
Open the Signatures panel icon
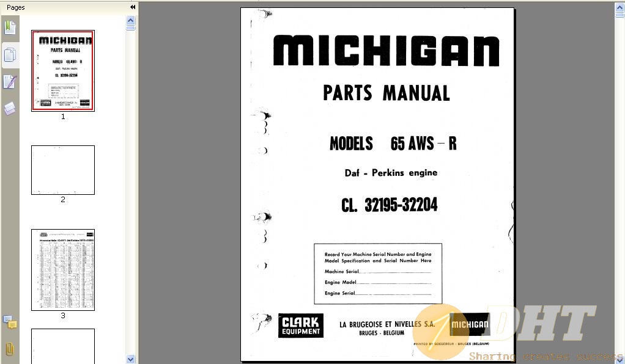(x=10, y=82)
